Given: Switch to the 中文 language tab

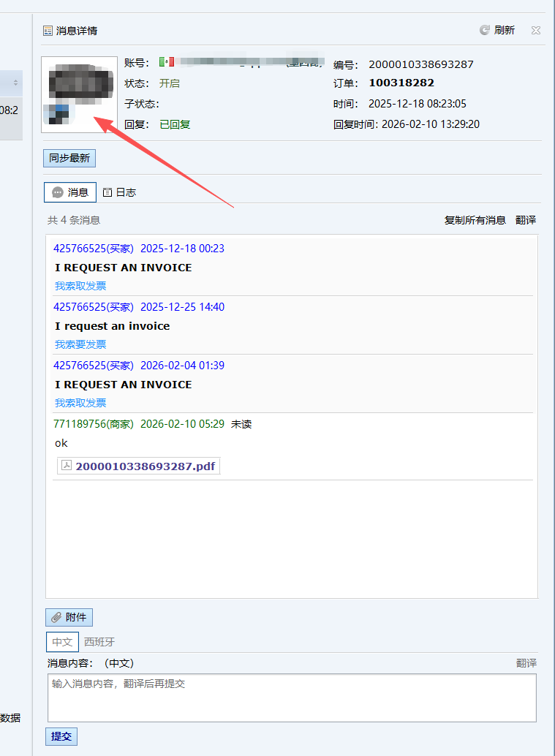Looking at the screenshot, I should click(62, 642).
